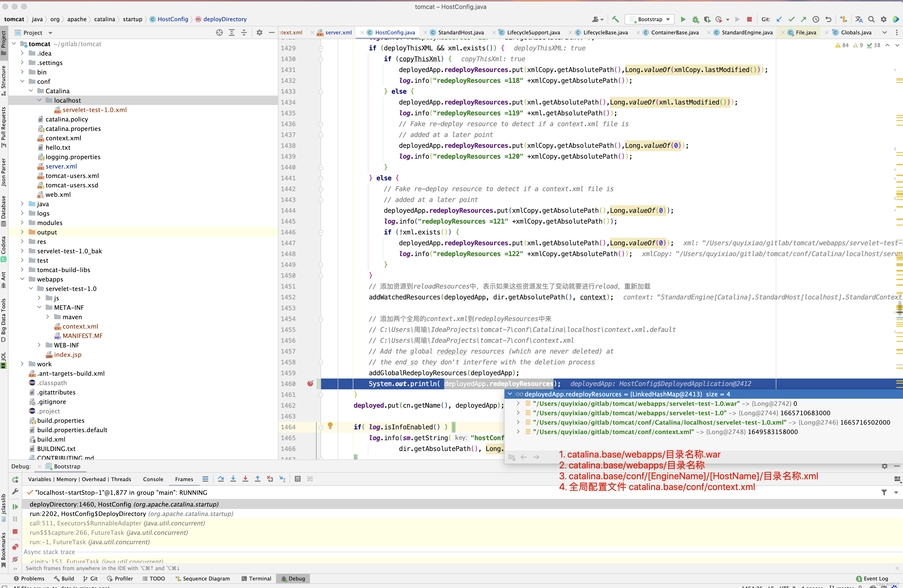Toggle the breakpoint at line 1460
Image resolution: width=903 pixels, height=588 pixels.
(x=310, y=384)
